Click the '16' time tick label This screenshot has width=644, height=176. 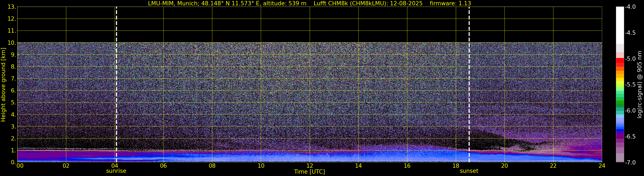(407, 166)
